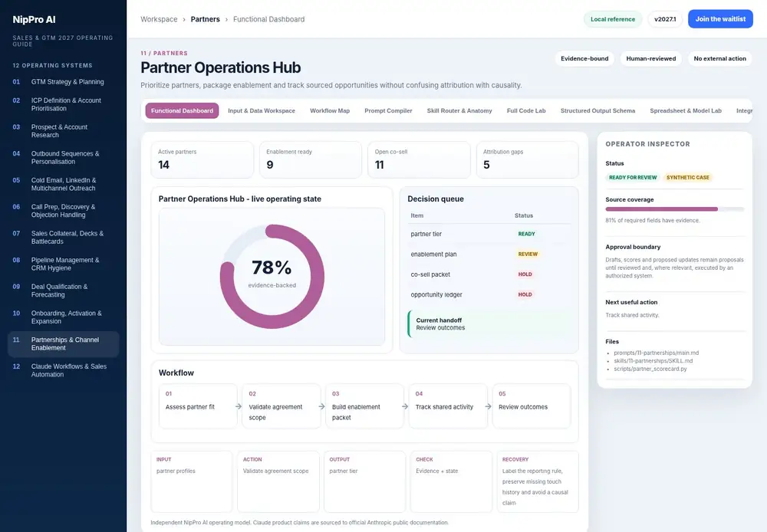Viewport: 767px width, 532px height.
Task: Click arrow icon after Track shared activity
Action: [488, 406]
